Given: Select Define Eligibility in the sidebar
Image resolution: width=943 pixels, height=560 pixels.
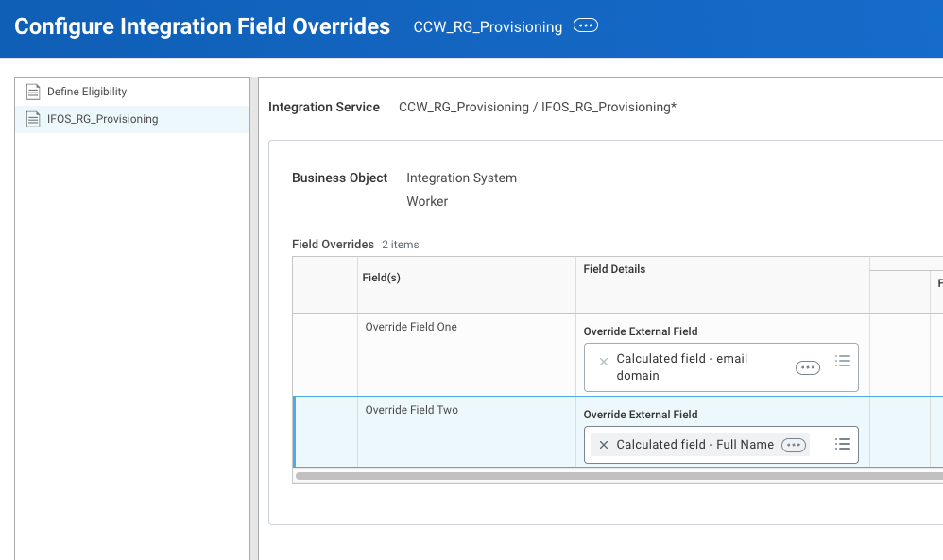Looking at the screenshot, I should tap(132, 92).
